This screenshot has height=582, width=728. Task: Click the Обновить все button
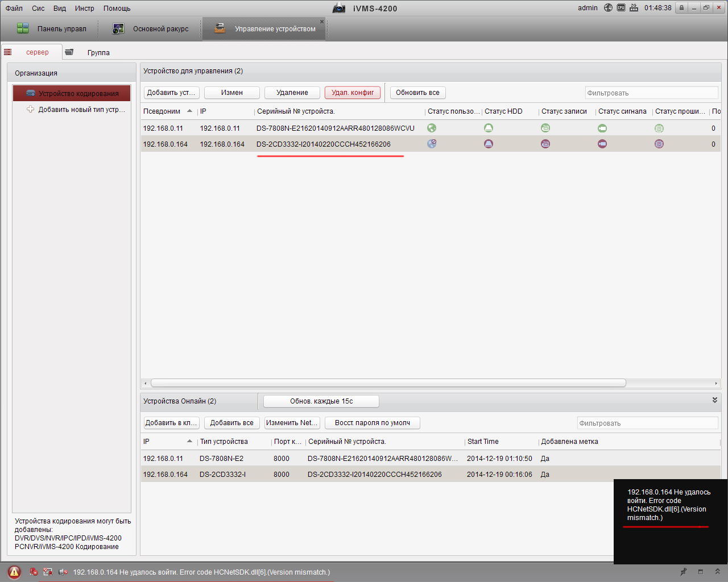pyautogui.click(x=417, y=93)
